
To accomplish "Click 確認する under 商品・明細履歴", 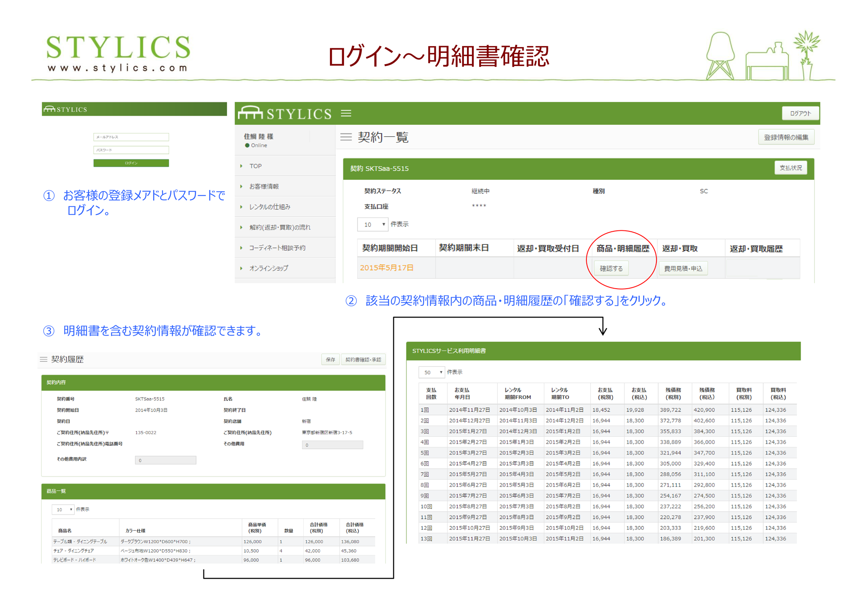I will pos(611,268).
